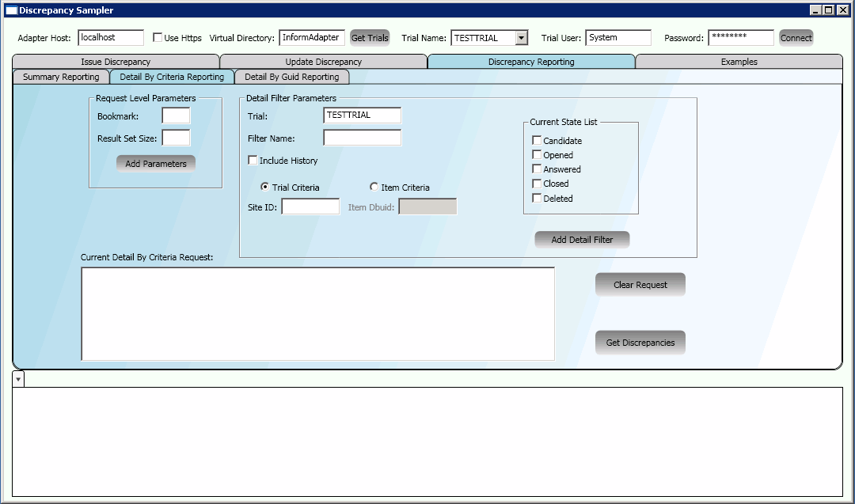Switch to Summary Reporting sub-tab
855x504 pixels.
click(61, 77)
